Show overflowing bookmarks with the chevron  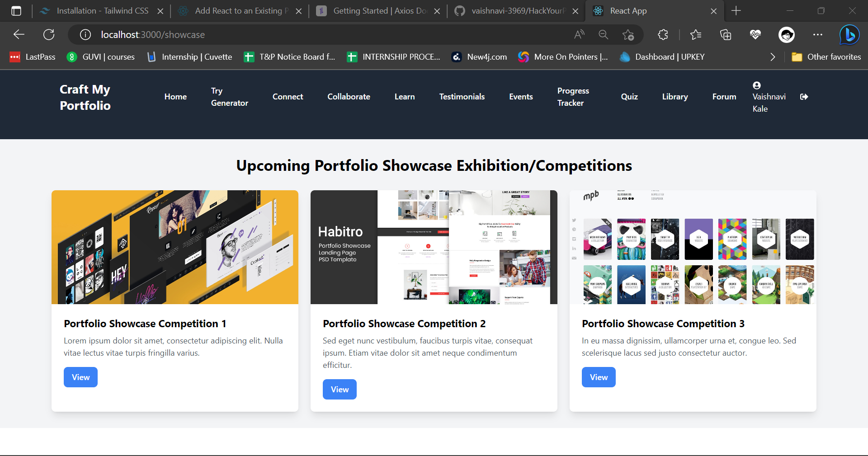pyautogui.click(x=772, y=56)
